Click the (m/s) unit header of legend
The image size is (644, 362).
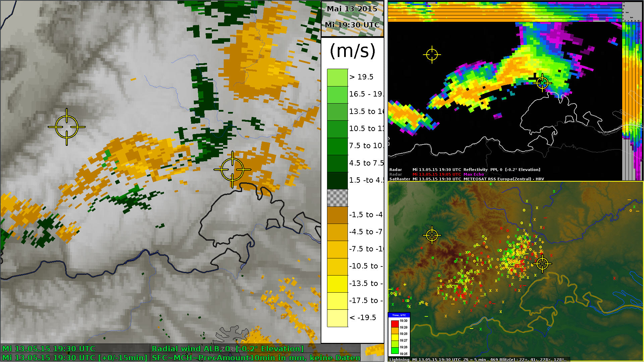352,51
